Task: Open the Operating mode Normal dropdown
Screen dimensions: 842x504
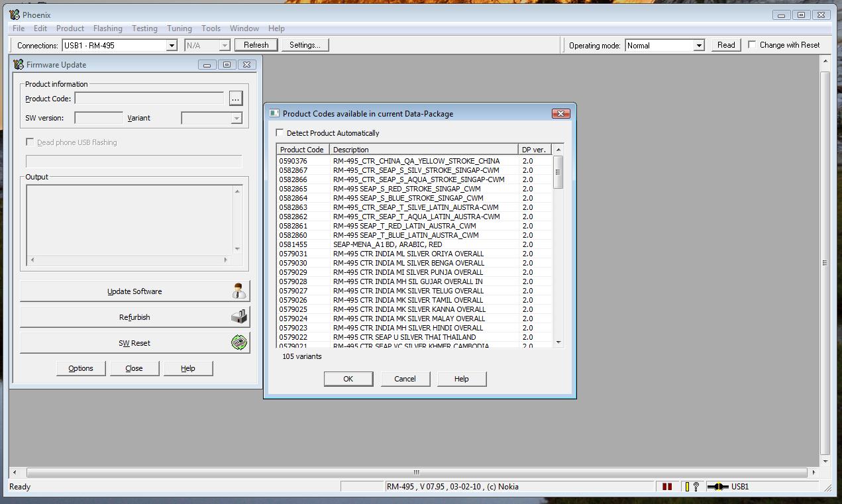Action: click(x=698, y=45)
